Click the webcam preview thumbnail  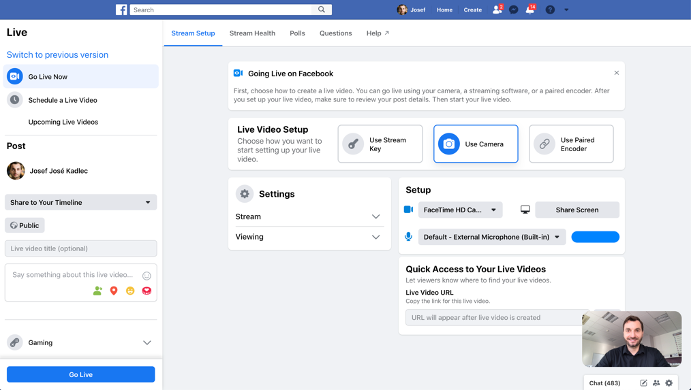pyautogui.click(x=632, y=339)
